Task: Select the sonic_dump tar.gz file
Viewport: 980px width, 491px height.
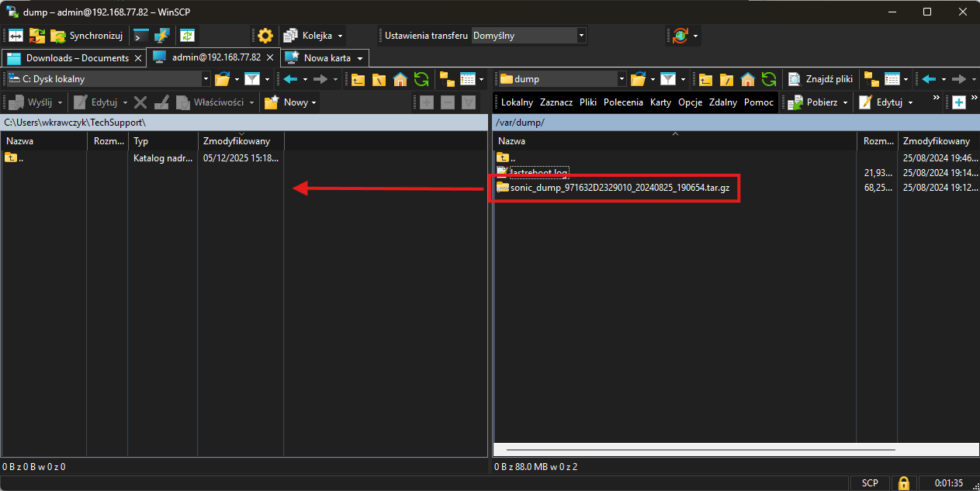Action: [619, 188]
